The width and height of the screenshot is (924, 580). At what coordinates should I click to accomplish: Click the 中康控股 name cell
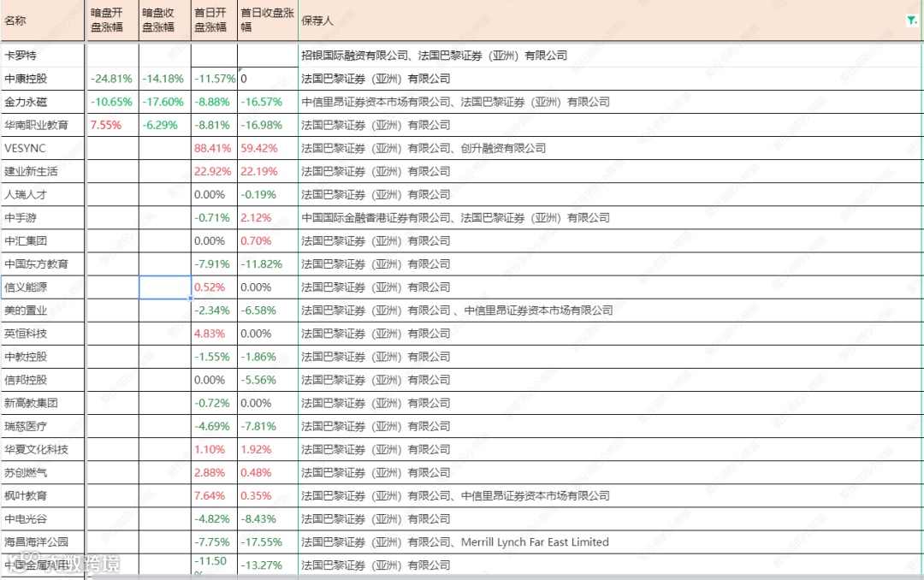pos(43,79)
